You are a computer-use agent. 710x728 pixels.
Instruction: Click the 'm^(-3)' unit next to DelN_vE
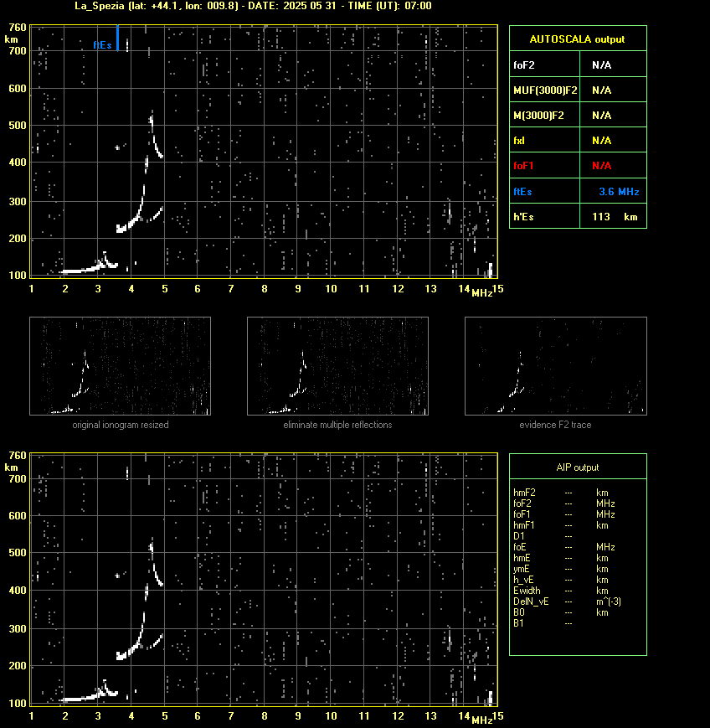click(609, 602)
